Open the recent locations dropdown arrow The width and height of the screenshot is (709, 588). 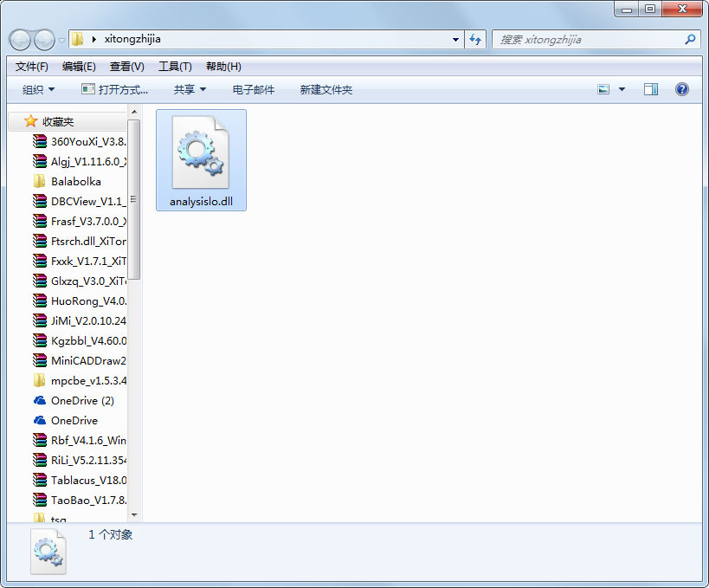click(61, 41)
